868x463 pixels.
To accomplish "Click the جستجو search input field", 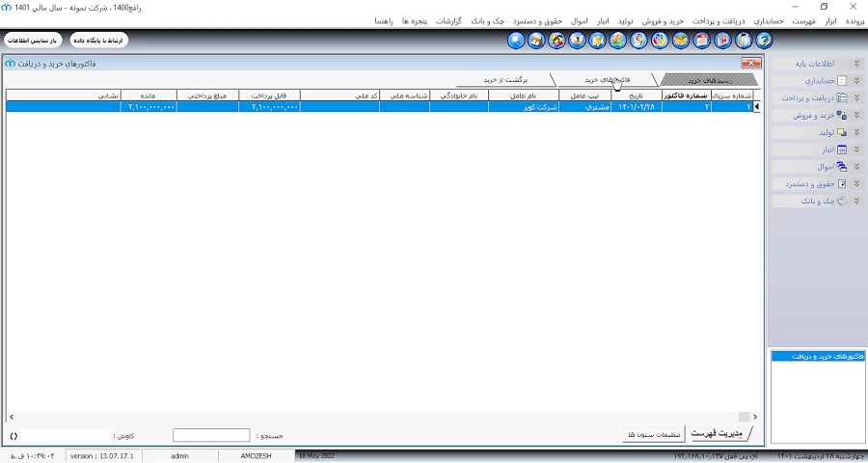I will tap(211, 435).
